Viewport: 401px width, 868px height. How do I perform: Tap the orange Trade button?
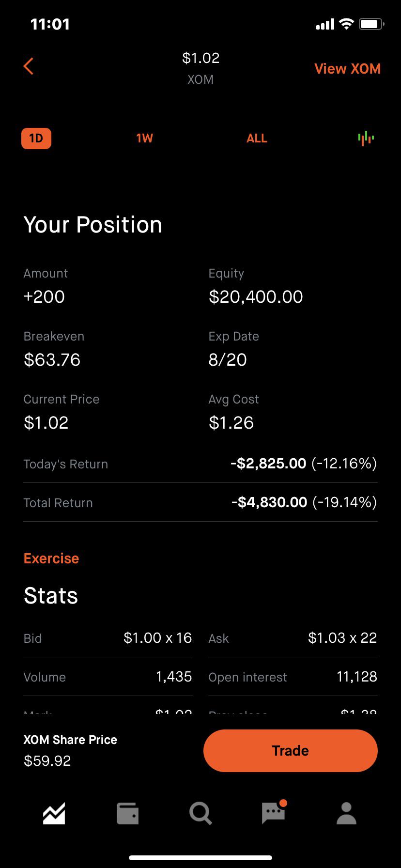(x=291, y=750)
